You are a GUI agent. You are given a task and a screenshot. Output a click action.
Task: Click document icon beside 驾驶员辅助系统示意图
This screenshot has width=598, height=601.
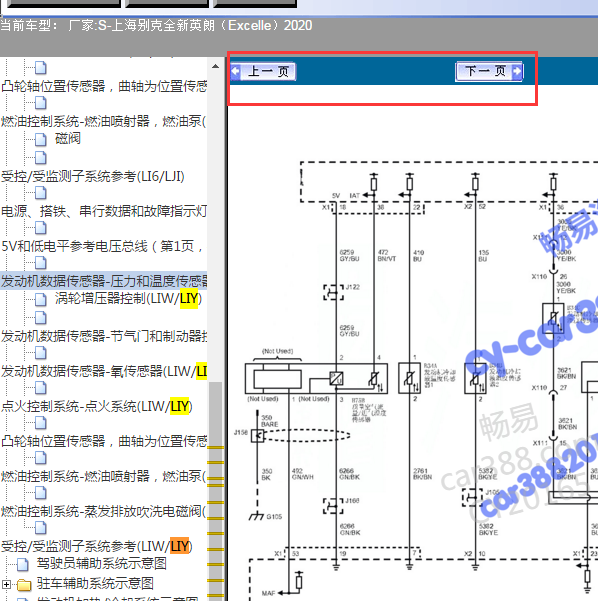23,564
